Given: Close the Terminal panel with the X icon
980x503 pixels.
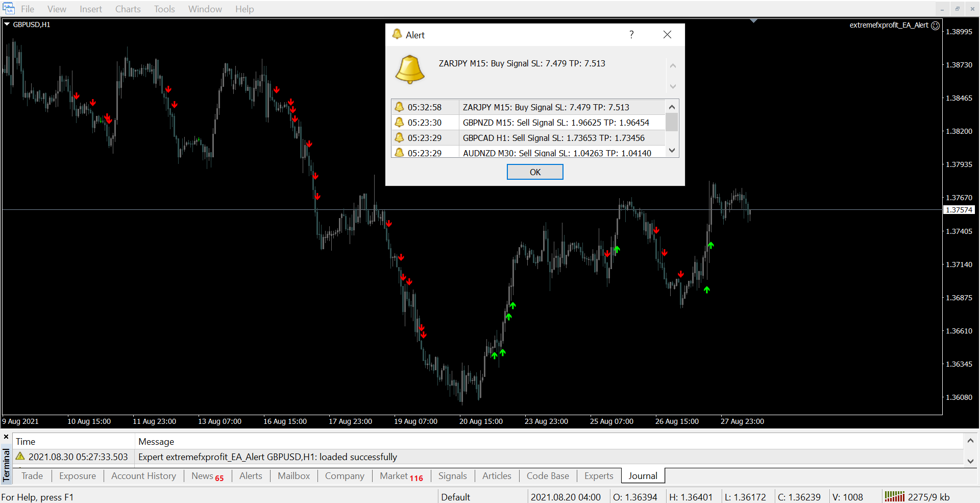Looking at the screenshot, I should pos(6,437).
